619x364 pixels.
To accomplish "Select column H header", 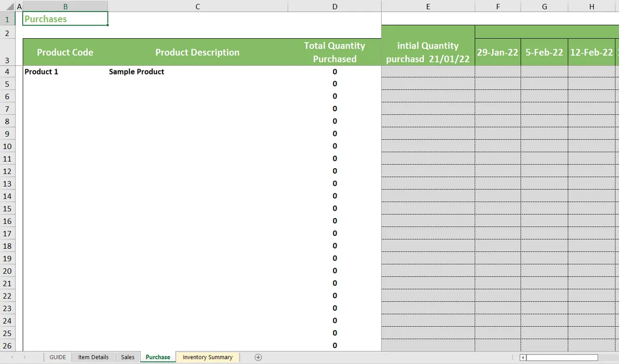I will click(x=591, y=6).
